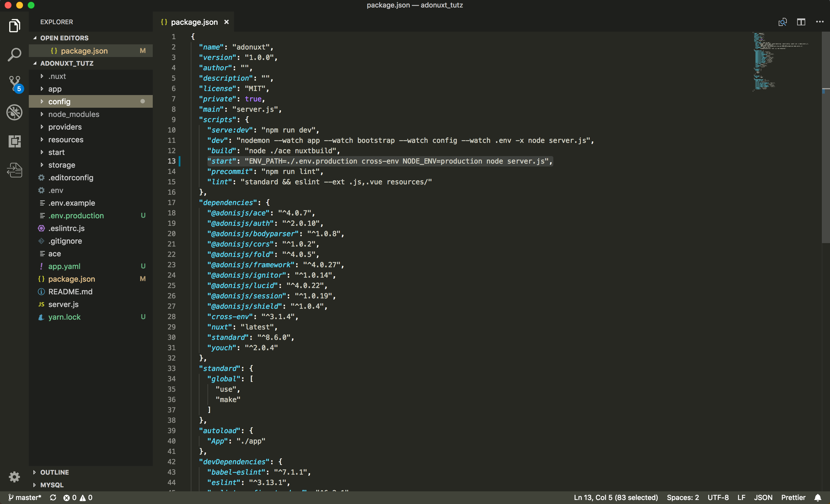Expand the .nuxt folder

(90, 76)
